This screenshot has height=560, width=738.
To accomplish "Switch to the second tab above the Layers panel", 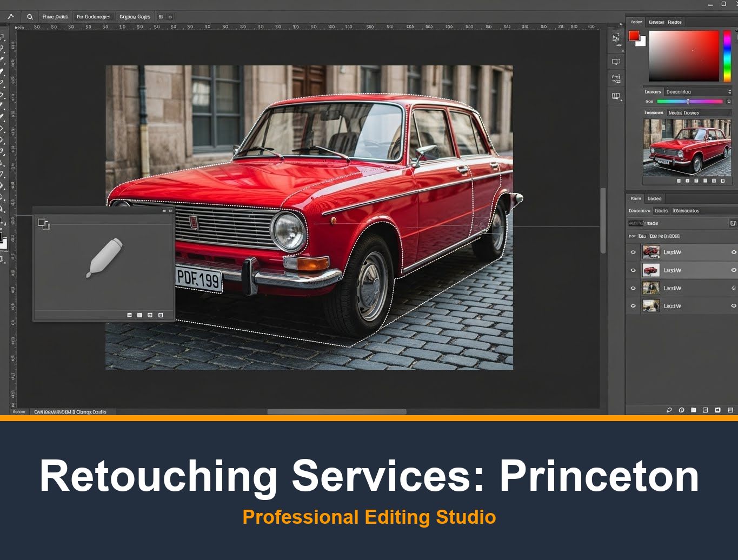I will pos(654,198).
